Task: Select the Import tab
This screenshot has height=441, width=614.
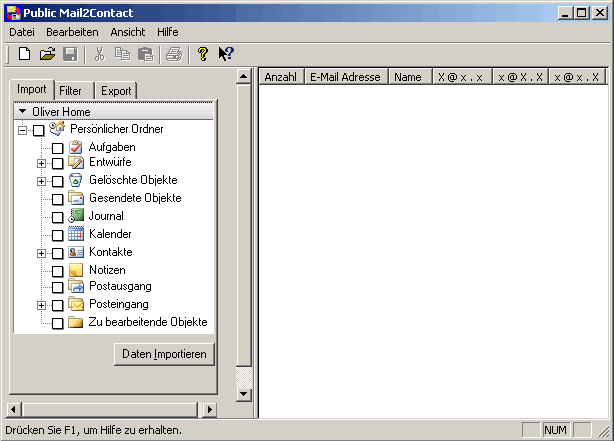Action: [31, 89]
